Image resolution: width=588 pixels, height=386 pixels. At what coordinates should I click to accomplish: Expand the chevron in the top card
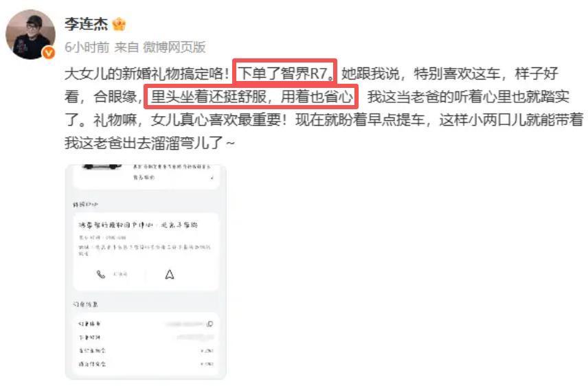click(212, 178)
